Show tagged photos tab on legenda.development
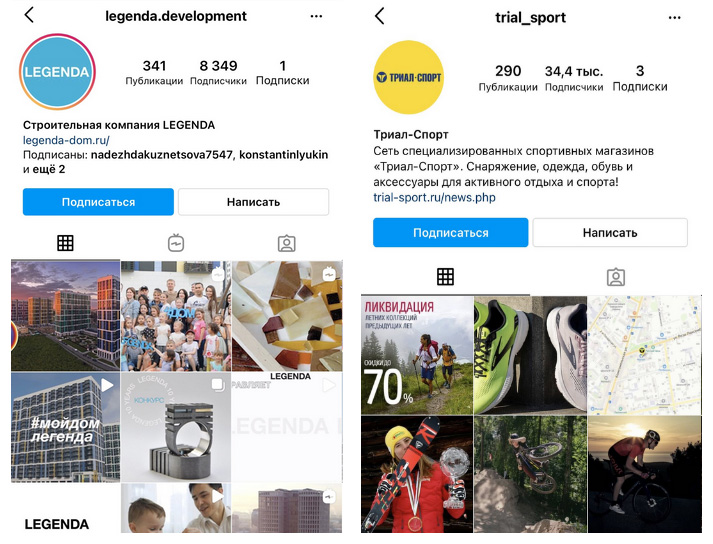Screen dimensions: 713x544 [286, 243]
